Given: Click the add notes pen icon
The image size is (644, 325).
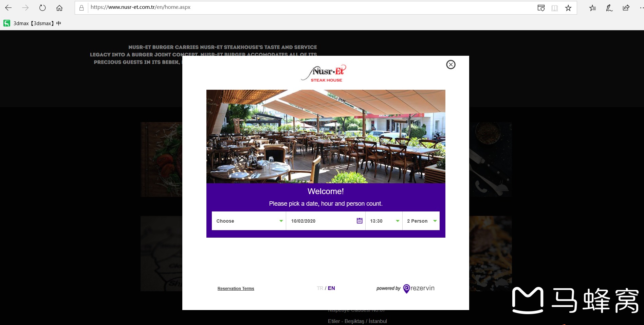Looking at the screenshot, I should pyautogui.click(x=609, y=8).
